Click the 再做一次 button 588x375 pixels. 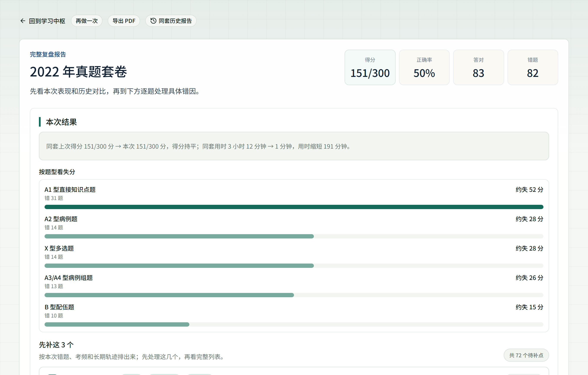(x=87, y=21)
